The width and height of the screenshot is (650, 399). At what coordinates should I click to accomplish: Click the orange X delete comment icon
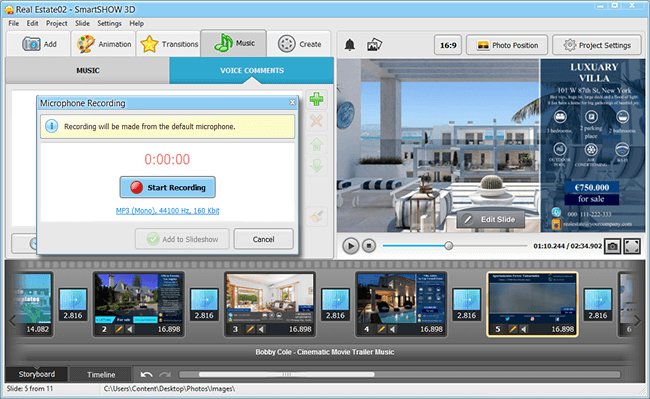[316, 121]
